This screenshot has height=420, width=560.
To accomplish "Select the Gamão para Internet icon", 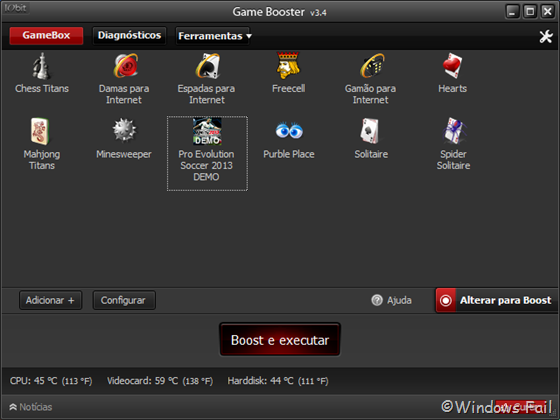I will pyautogui.click(x=372, y=66).
